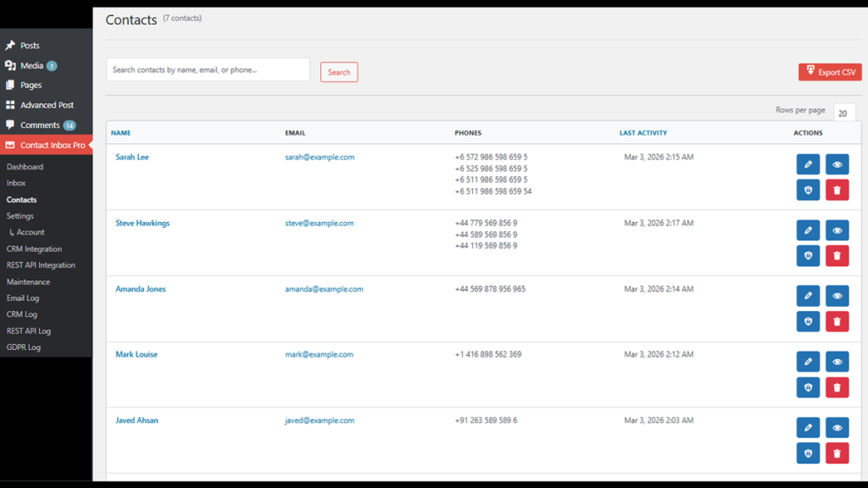The height and width of the screenshot is (488, 868).
Task: View Javed Ahsan contact with eye icon
Action: (x=837, y=428)
